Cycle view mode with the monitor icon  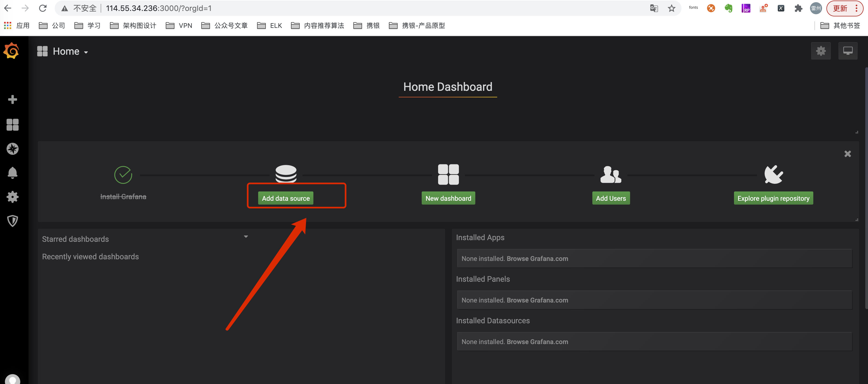[x=847, y=51]
